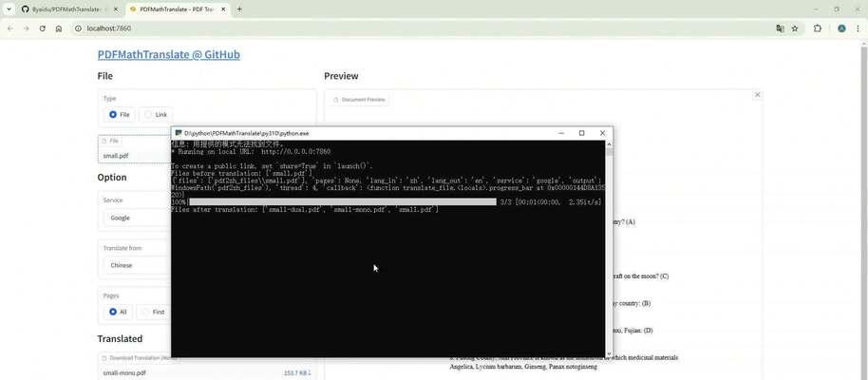
Task: Open the Translate from dropdown showing Chinese
Action: pyautogui.click(x=138, y=265)
